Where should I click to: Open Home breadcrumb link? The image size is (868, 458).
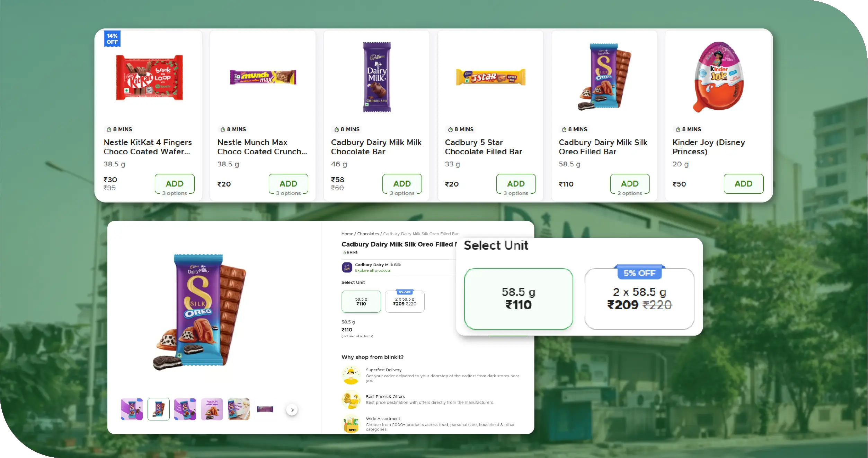click(347, 234)
